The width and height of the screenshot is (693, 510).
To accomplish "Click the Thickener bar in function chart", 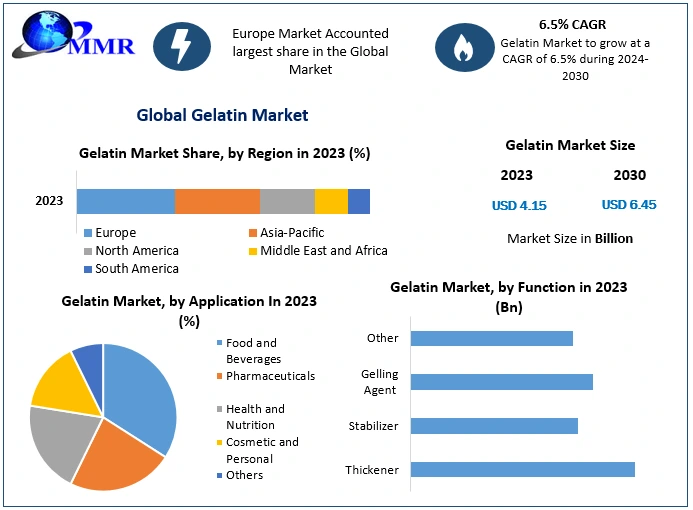I will (522, 470).
